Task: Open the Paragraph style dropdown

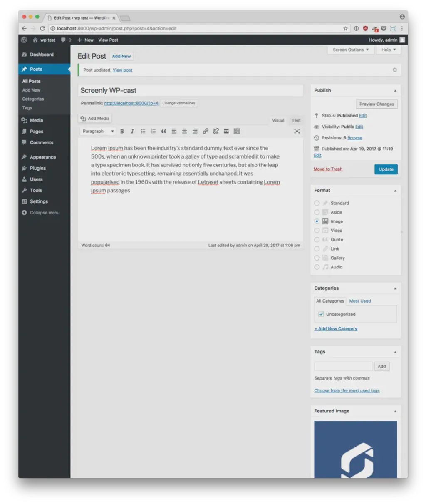Action: click(97, 131)
